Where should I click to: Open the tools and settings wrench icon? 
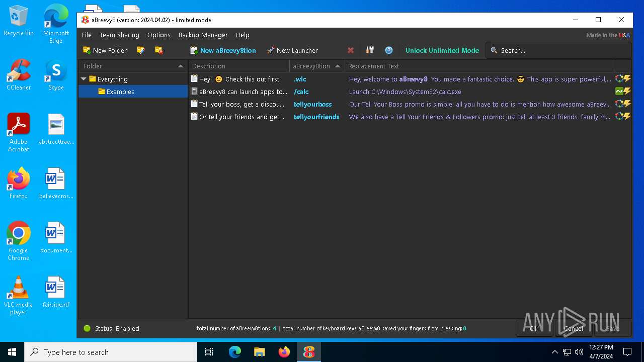pos(370,50)
